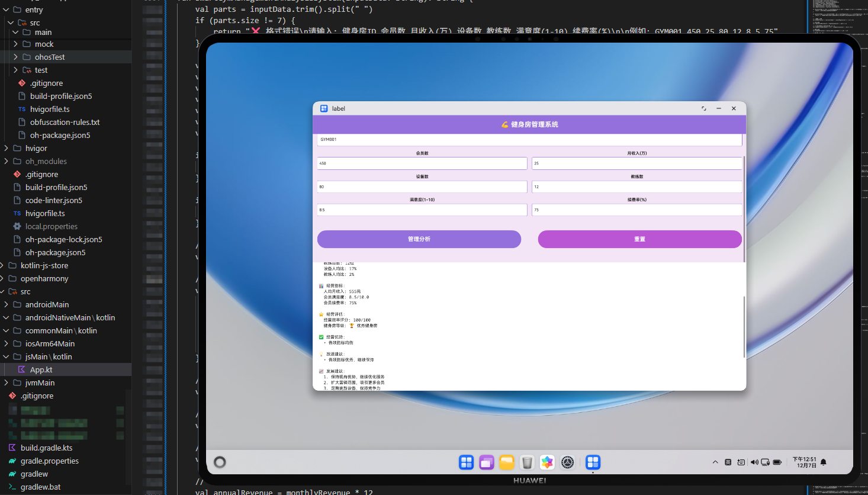868x495 pixels.
Task: Collapse the entry folder in the tree
Action: click(6, 9)
